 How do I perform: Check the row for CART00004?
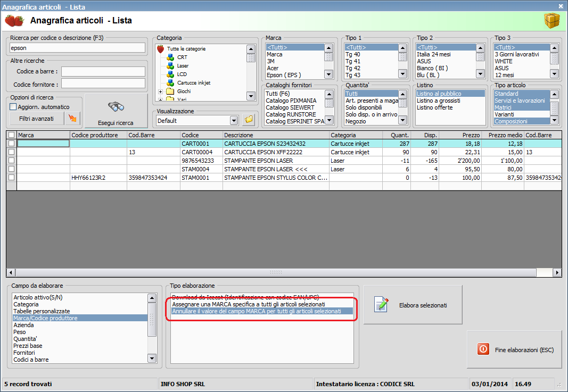(x=12, y=152)
